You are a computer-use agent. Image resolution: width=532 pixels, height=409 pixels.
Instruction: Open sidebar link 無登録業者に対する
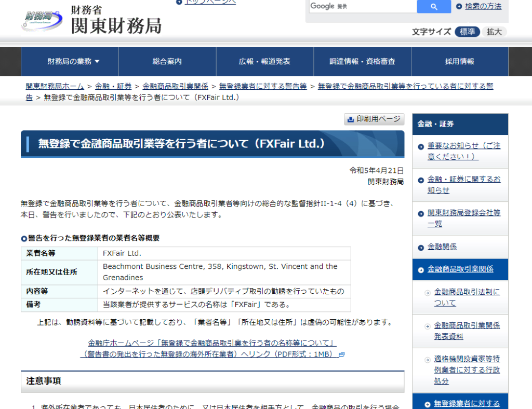[x=467, y=404]
